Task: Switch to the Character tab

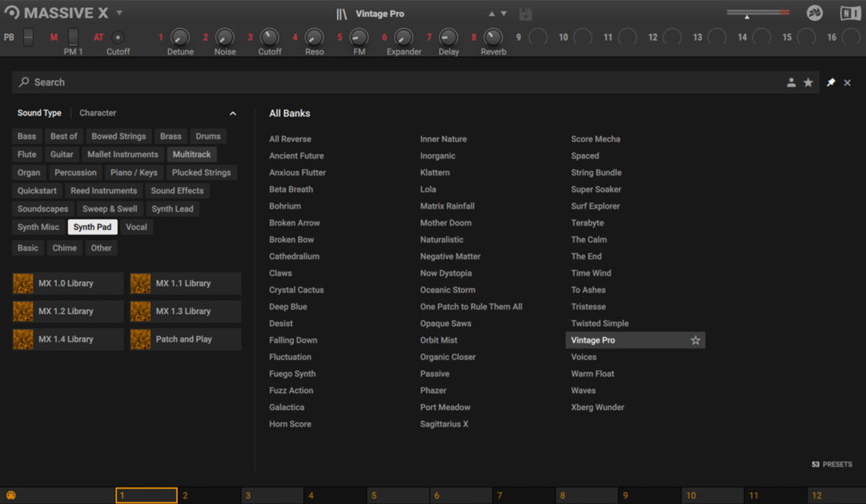Action: (97, 112)
